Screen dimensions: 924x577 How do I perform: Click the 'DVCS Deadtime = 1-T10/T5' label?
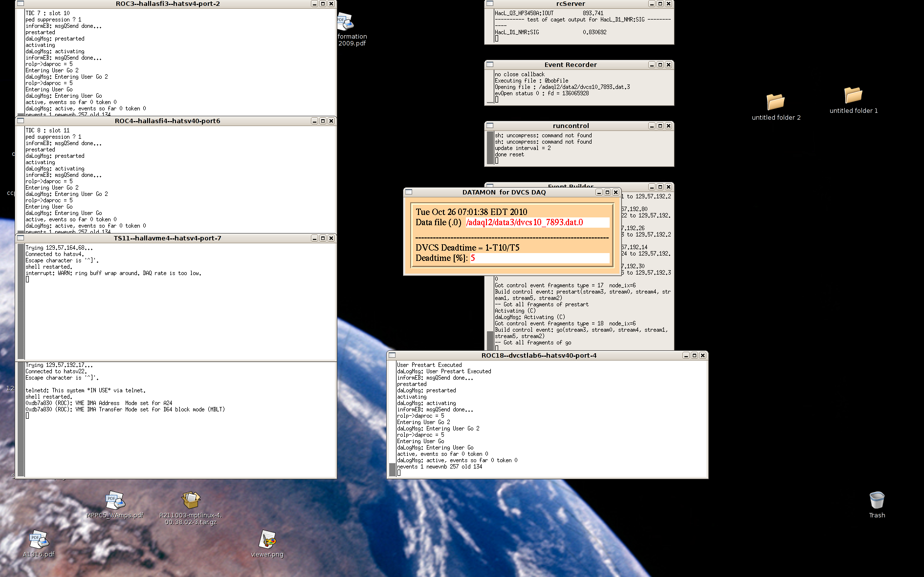467,247
